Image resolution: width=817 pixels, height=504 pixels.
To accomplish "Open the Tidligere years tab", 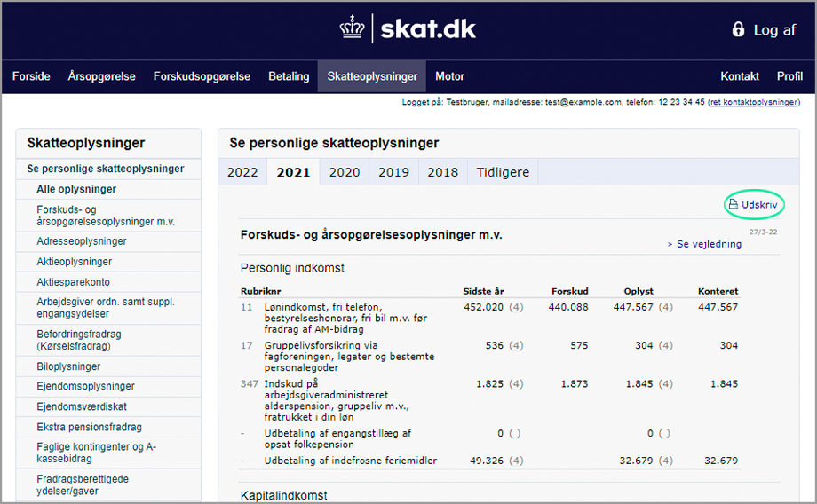I will point(503,172).
